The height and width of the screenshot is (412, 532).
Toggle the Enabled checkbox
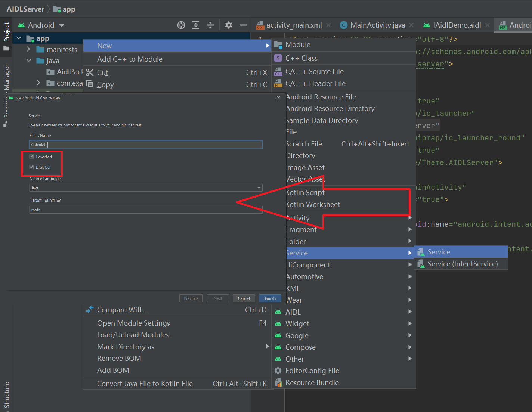[32, 167]
